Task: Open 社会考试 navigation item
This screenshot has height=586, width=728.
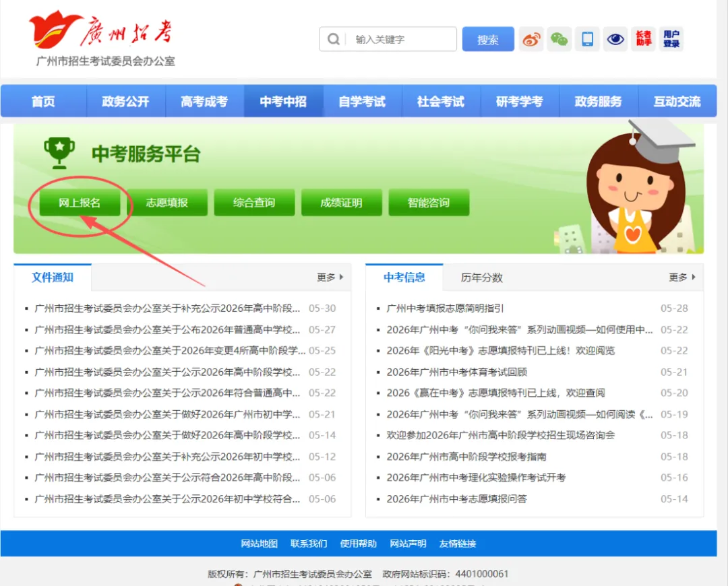Action: click(441, 101)
